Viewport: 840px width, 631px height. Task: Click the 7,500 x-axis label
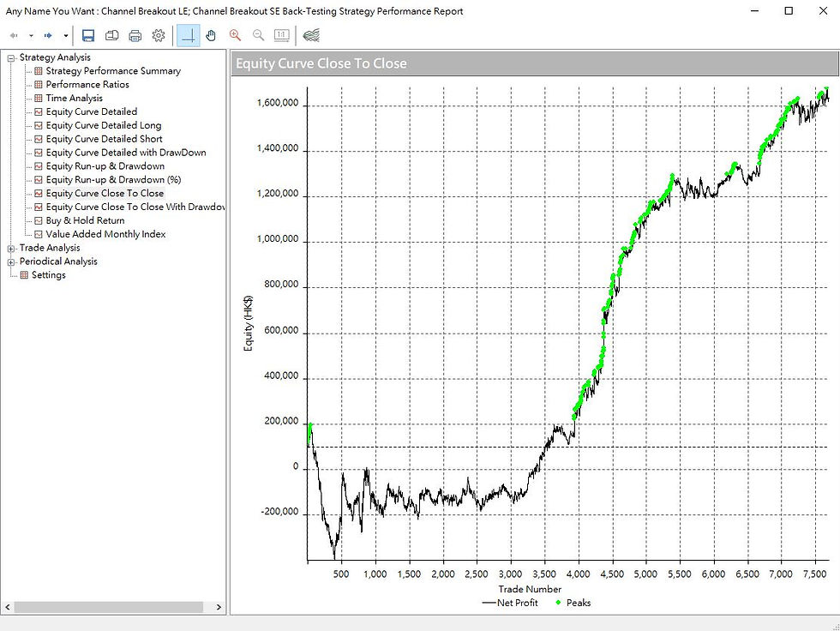pyautogui.click(x=814, y=574)
